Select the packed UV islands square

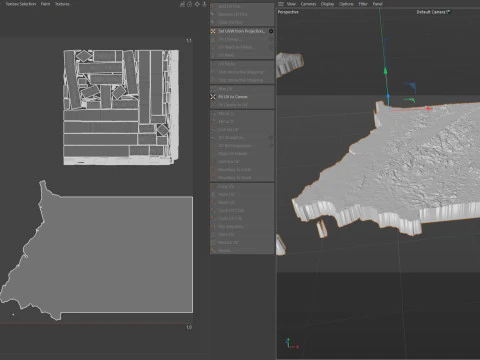(x=121, y=107)
